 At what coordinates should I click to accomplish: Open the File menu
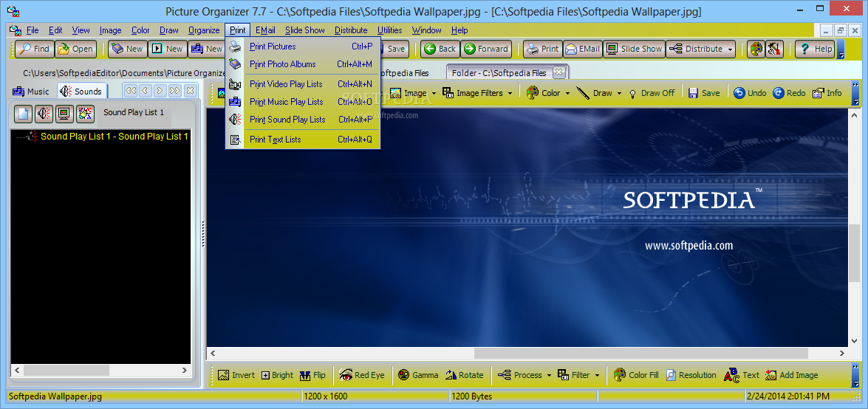coord(33,30)
